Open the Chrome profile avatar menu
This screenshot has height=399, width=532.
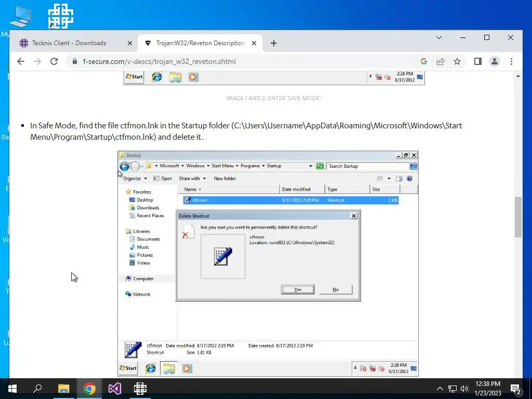(495, 61)
